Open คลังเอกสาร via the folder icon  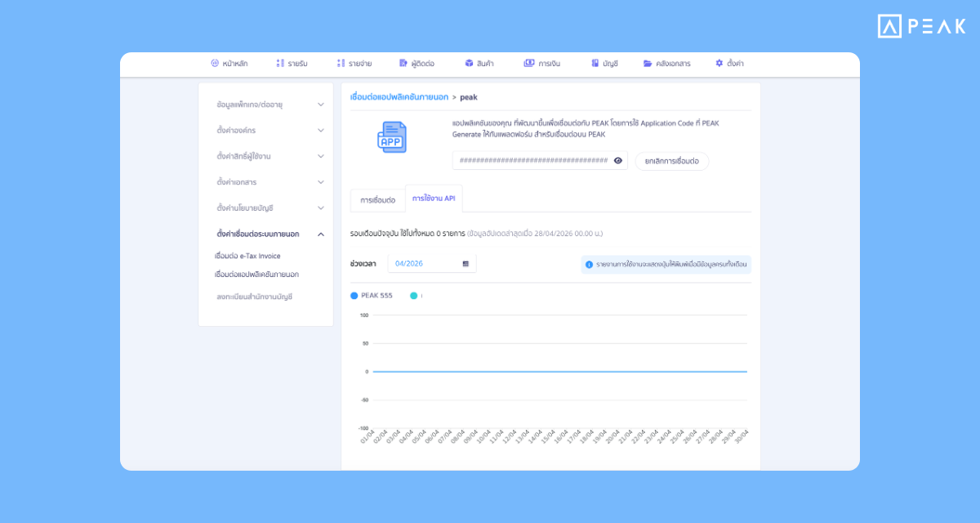[648, 63]
